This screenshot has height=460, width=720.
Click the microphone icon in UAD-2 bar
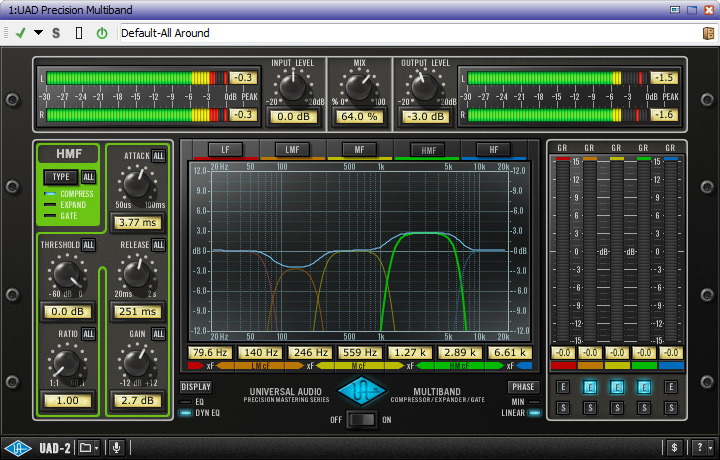click(117, 448)
